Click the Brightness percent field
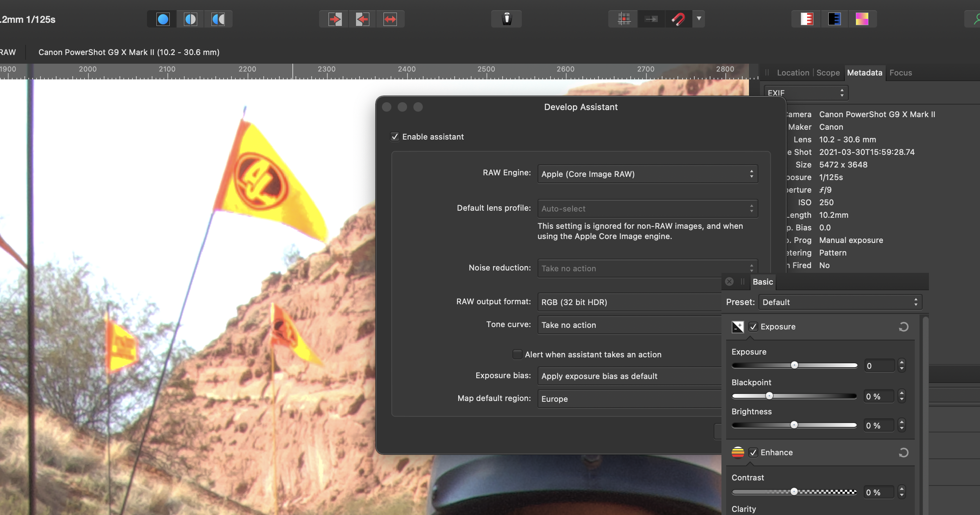Image resolution: width=980 pixels, height=515 pixels. (x=879, y=425)
